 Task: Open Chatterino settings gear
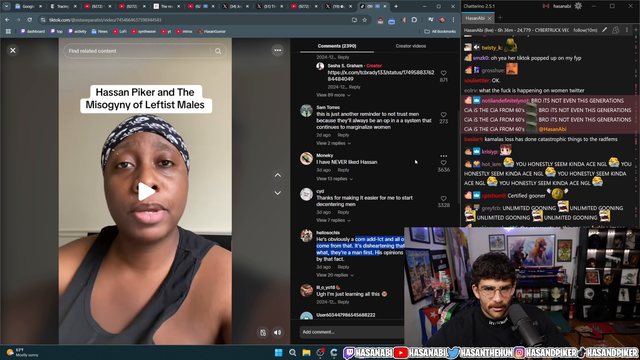click(578, 6)
